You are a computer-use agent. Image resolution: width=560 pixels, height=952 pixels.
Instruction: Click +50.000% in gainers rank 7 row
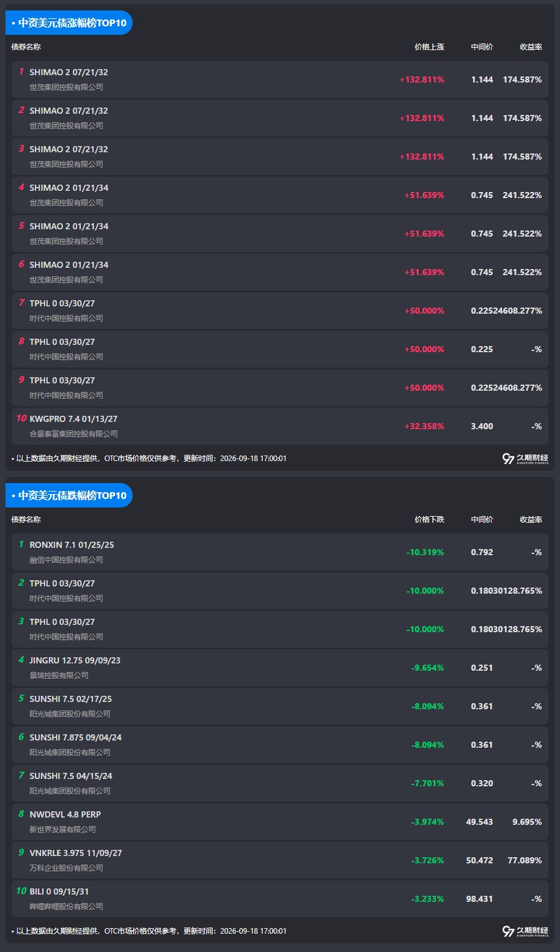click(x=424, y=311)
